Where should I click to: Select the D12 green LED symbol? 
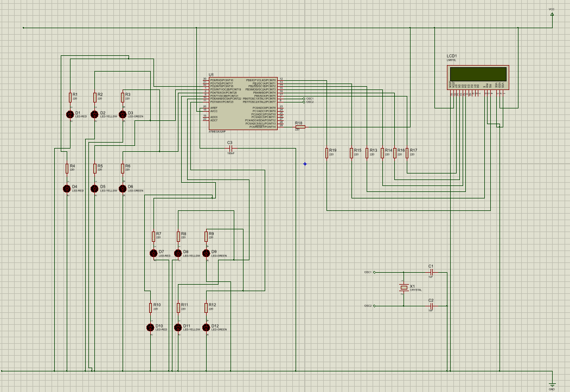coord(206,327)
